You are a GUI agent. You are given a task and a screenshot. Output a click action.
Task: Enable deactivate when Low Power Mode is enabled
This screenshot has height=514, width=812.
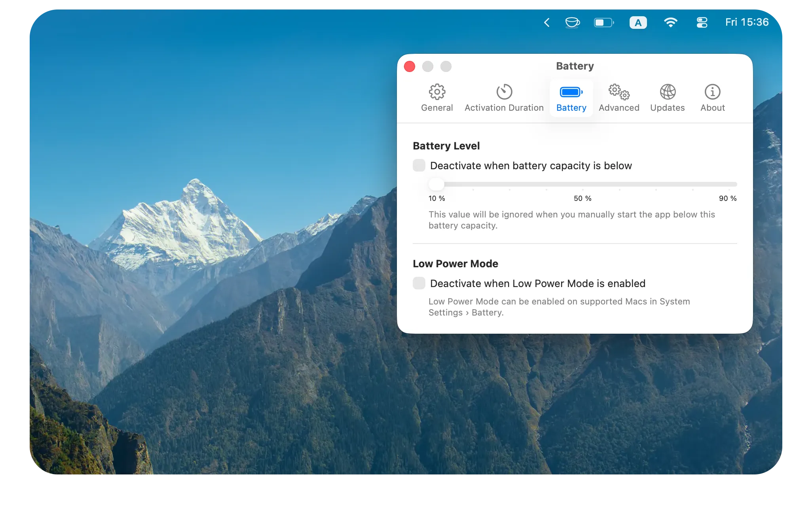419,283
